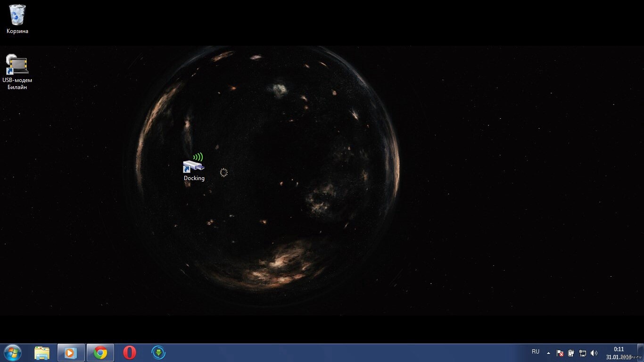Open Windows Explorer from the taskbar
Image resolution: width=644 pixels, height=362 pixels.
click(42, 353)
